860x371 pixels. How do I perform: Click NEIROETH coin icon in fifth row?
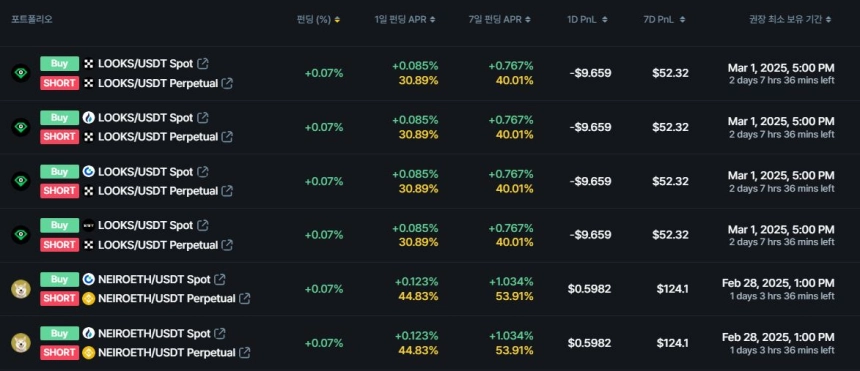[x=21, y=289]
